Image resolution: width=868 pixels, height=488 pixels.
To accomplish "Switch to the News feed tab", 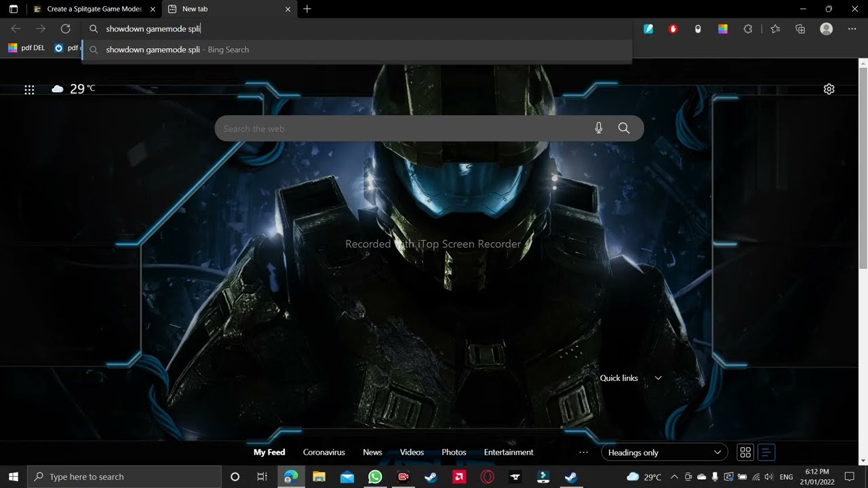I will (372, 452).
